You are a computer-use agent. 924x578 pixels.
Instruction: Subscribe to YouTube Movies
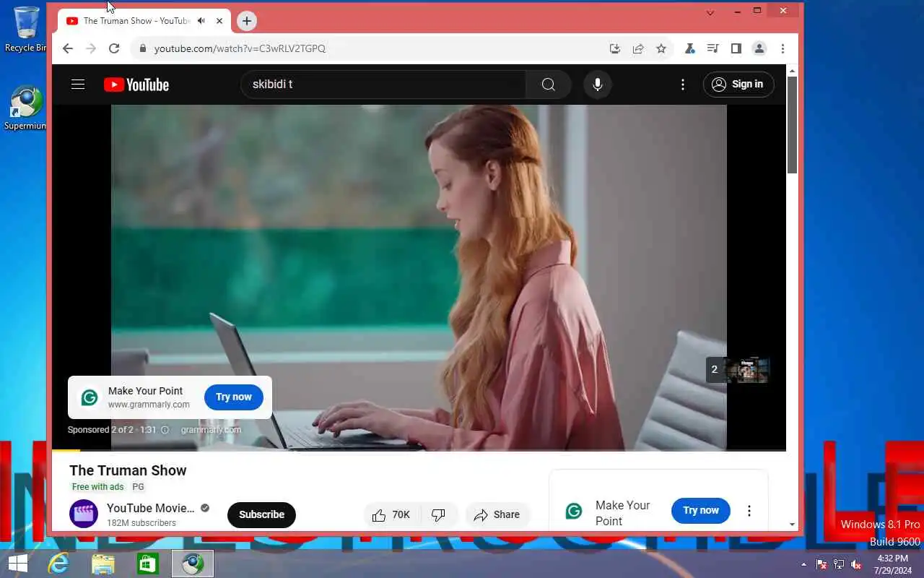[261, 514]
